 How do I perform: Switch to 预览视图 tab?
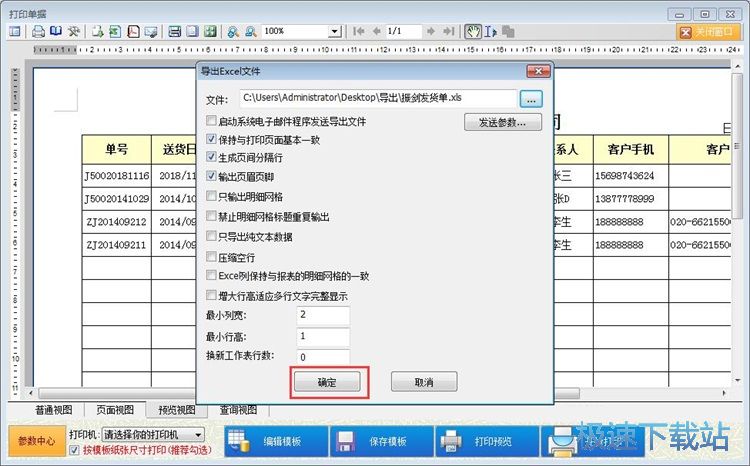click(176, 410)
